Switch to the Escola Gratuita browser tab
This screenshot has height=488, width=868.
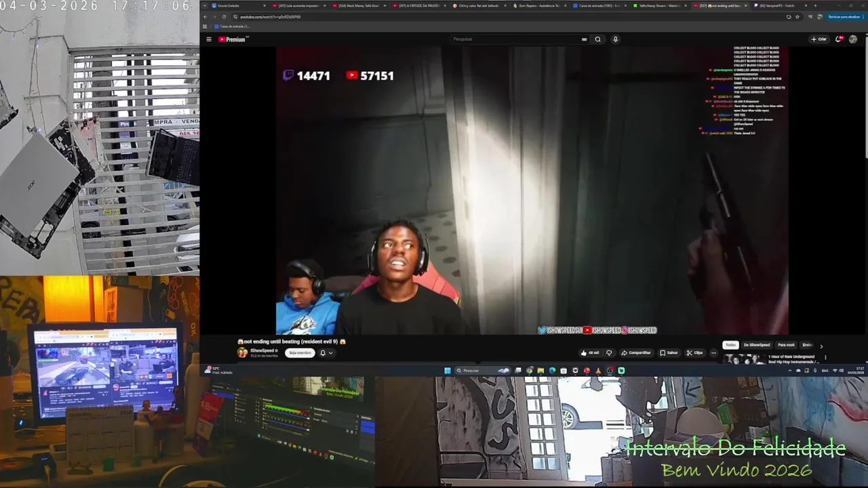pos(237,5)
